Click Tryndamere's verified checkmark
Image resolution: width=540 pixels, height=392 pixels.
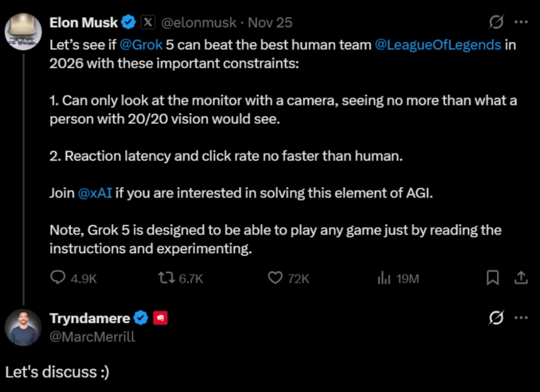(140, 318)
